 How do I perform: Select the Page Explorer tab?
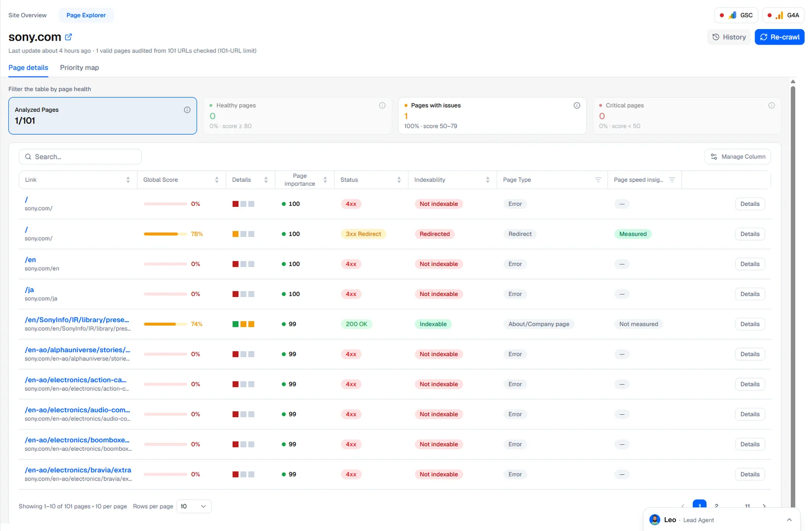tap(86, 15)
